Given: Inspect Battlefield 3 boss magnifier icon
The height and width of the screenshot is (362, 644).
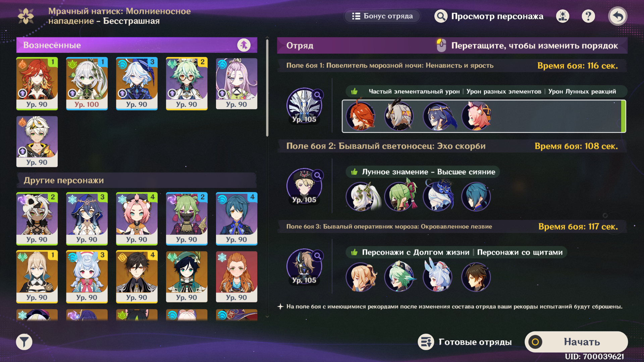Looking at the screenshot, I should click(318, 256).
